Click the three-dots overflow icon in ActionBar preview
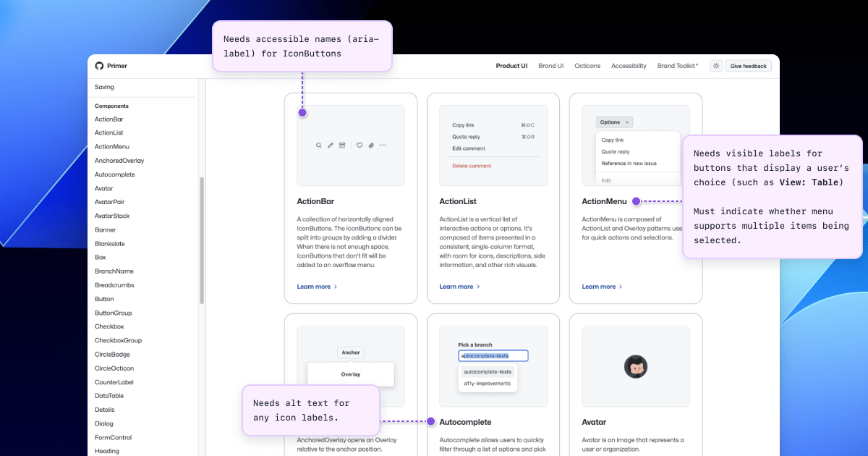Viewport: 868px width, 456px height. 383,145
